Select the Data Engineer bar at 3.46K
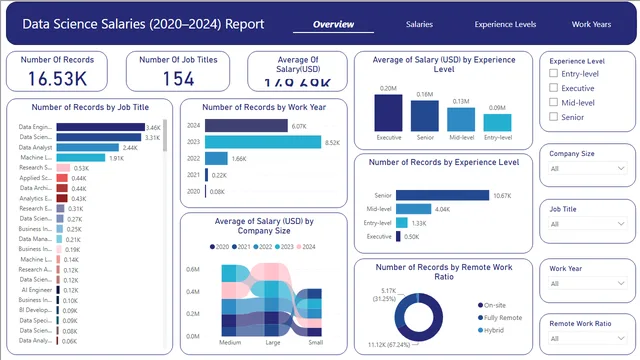The width and height of the screenshot is (640, 360). [x=100, y=127]
